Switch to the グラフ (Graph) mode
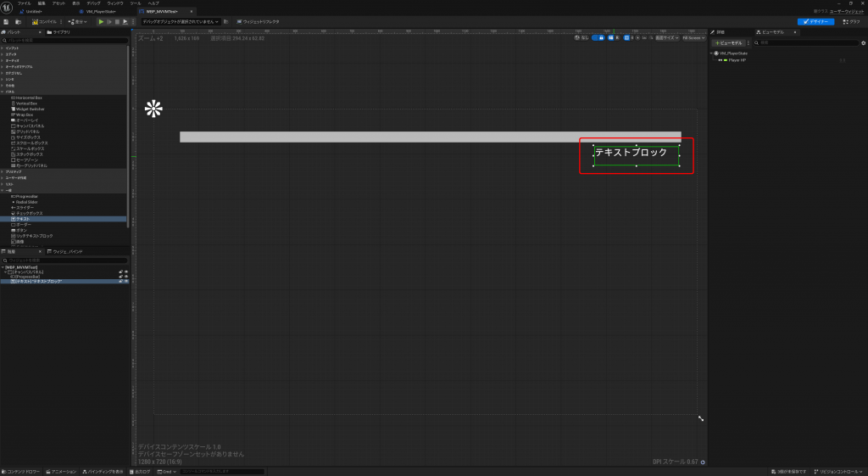Viewport: 868px width, 476px height. click(x=850, y=21)
